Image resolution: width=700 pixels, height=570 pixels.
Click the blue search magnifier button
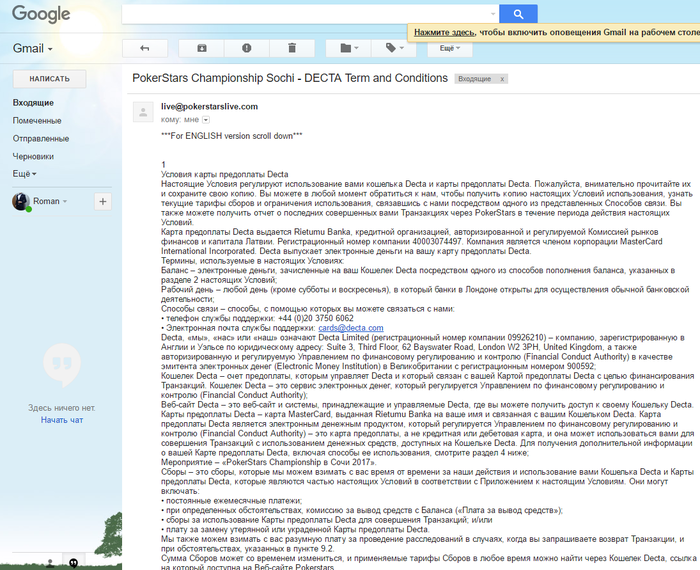pyautogui.click(x=518, y=14)
